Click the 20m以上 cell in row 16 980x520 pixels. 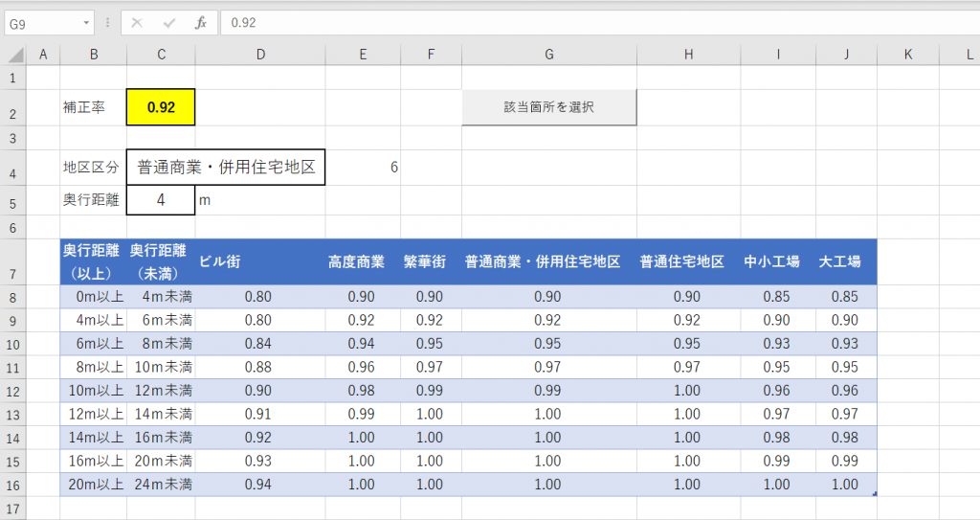[x=94, y=485]
